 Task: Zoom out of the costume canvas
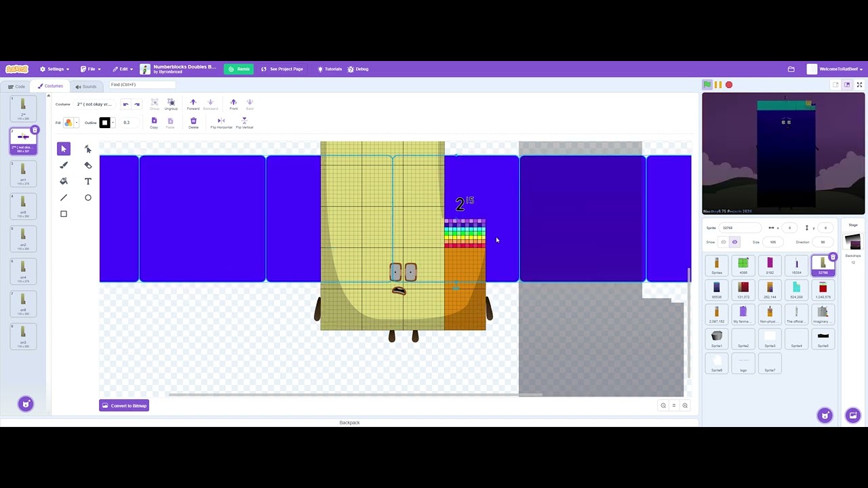coord(663,405)
